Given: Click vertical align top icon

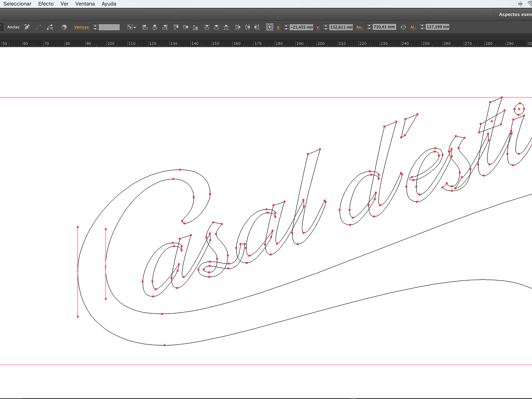Looking at the screenshot, I should [176, 27].
